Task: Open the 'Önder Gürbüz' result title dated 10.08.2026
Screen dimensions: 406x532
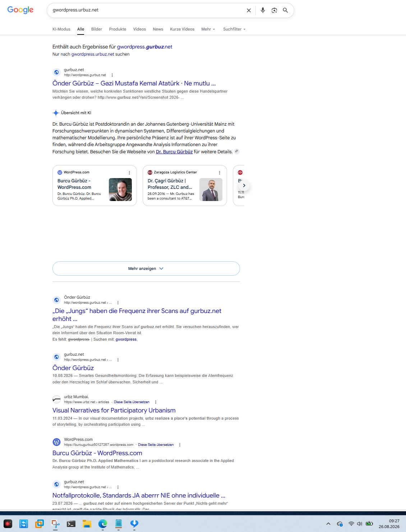Action: coord(73,368)
